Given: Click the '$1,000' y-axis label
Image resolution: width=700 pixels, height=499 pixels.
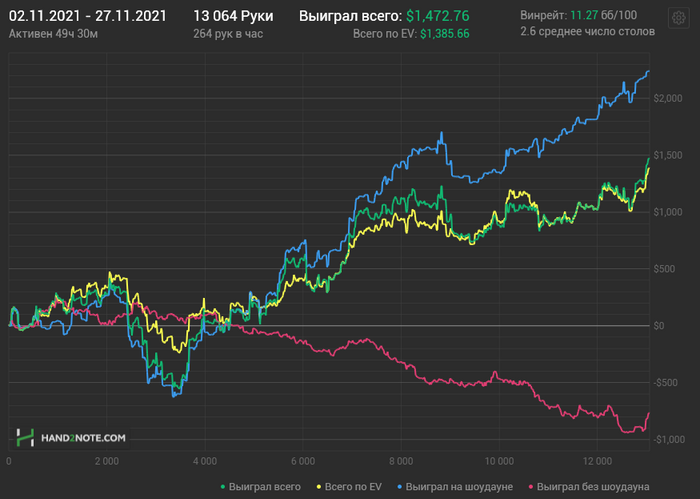Looking at the screenshot, I should 668,212.
